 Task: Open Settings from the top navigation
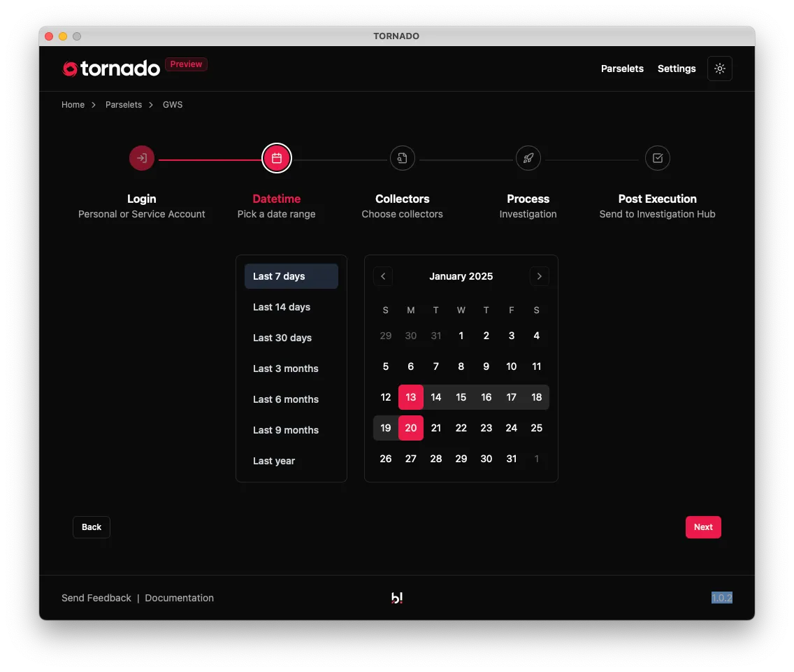(677, 69)
